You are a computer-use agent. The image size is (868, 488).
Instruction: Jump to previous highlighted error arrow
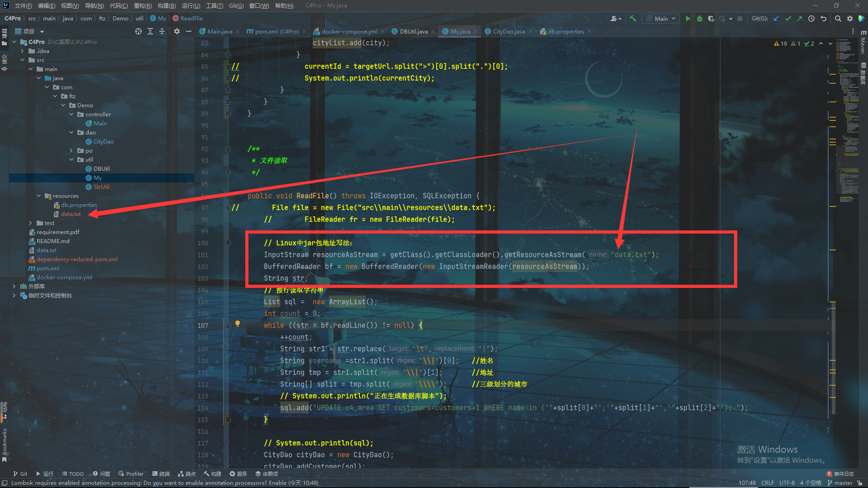[x=821, y=43]
